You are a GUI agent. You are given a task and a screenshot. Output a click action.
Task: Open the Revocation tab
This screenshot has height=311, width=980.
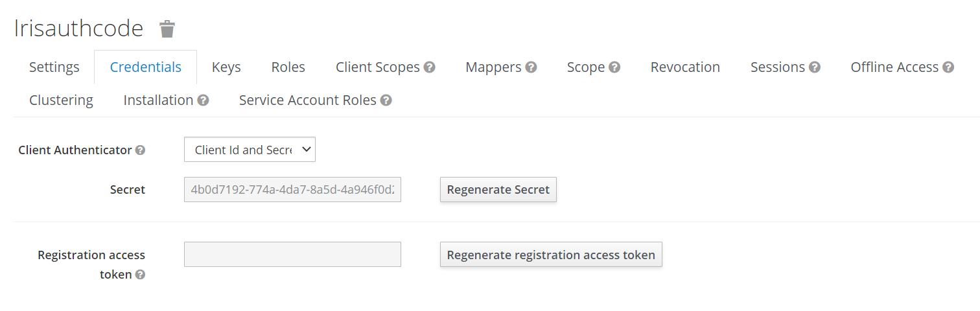(x=685, y=67)
